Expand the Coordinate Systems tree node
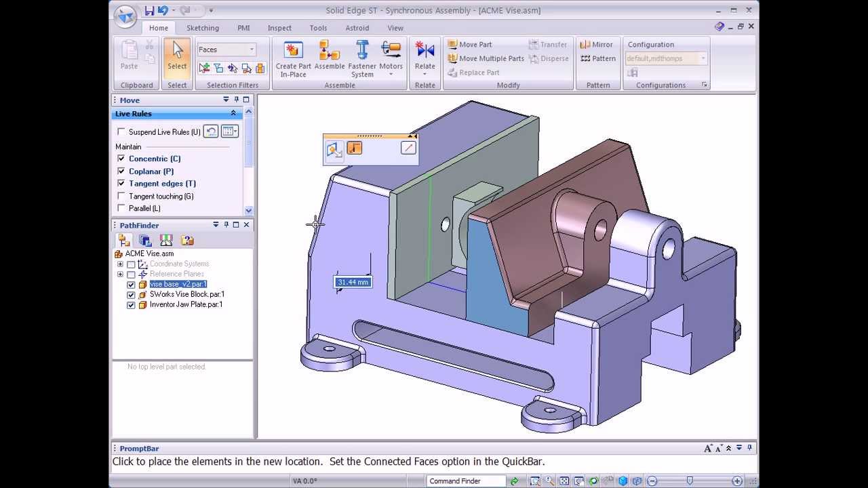 coord(120,264)
